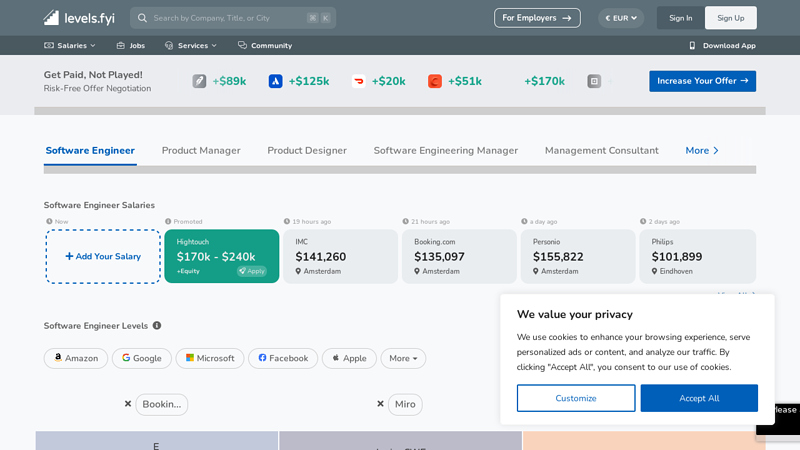
Task: Switch to the Product Manager tab
Action: 201,151
